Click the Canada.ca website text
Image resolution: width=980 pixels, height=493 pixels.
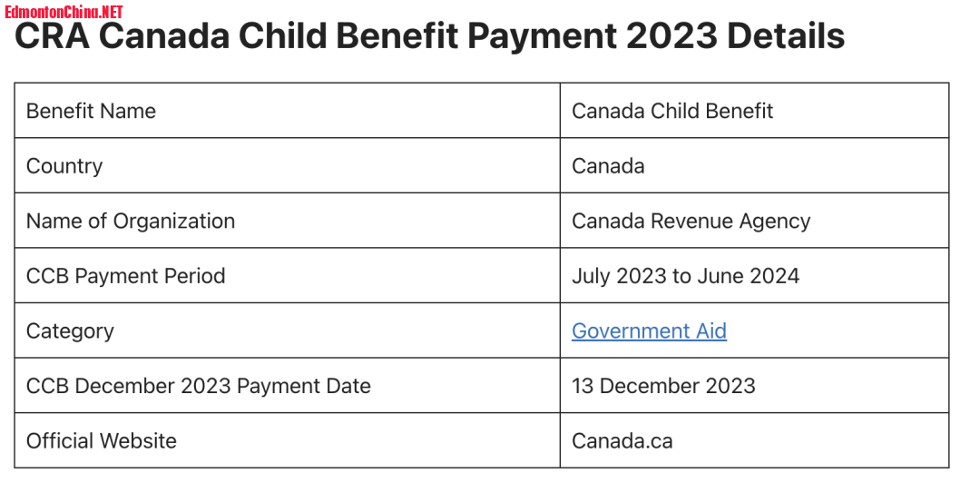point(622,441)
